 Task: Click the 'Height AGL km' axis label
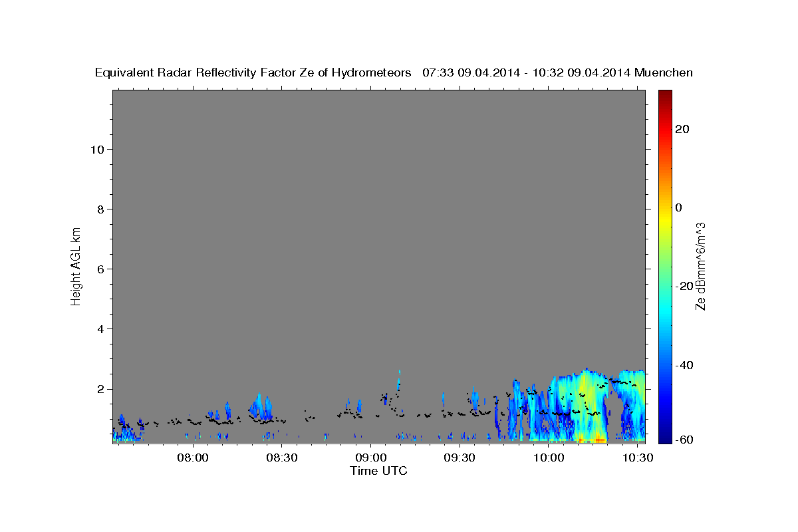[x=76, y=265]
